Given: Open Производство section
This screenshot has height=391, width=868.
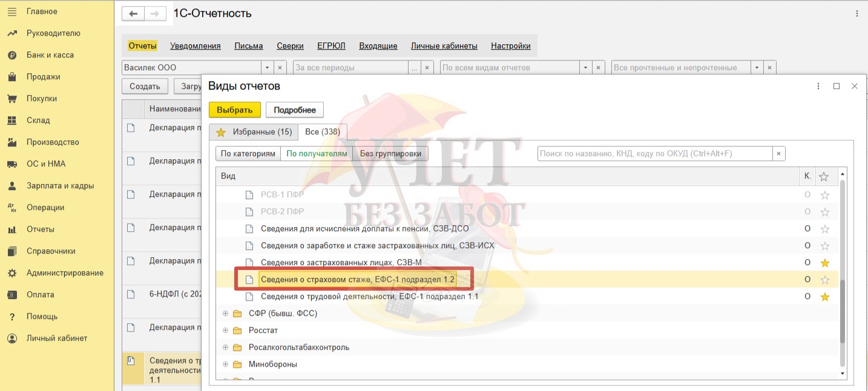Looking at the screenshot, I should [x=53, y=142].
